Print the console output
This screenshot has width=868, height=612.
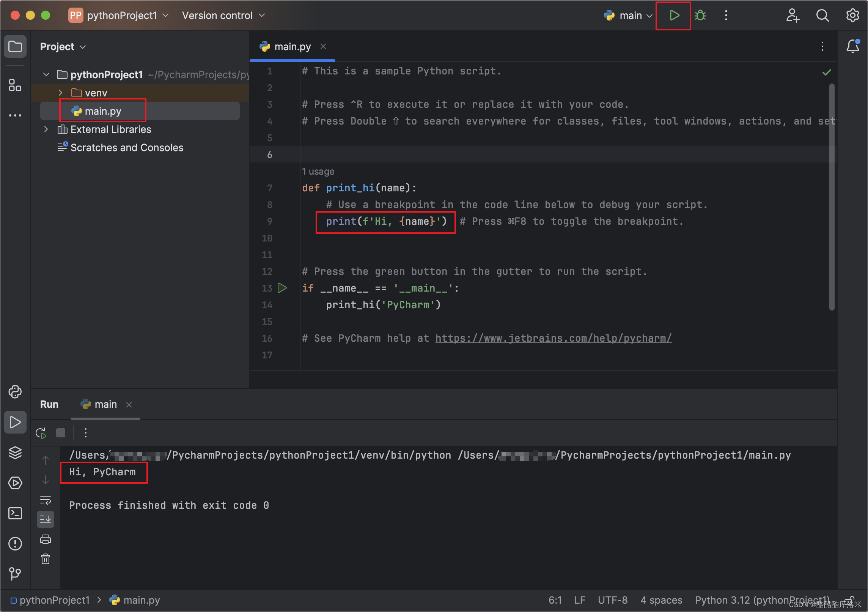point(46,539)
